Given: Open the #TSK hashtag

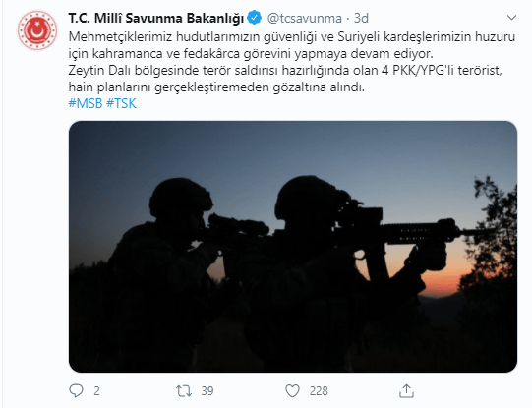Looking at the screenshot, I should pos(121,103).
